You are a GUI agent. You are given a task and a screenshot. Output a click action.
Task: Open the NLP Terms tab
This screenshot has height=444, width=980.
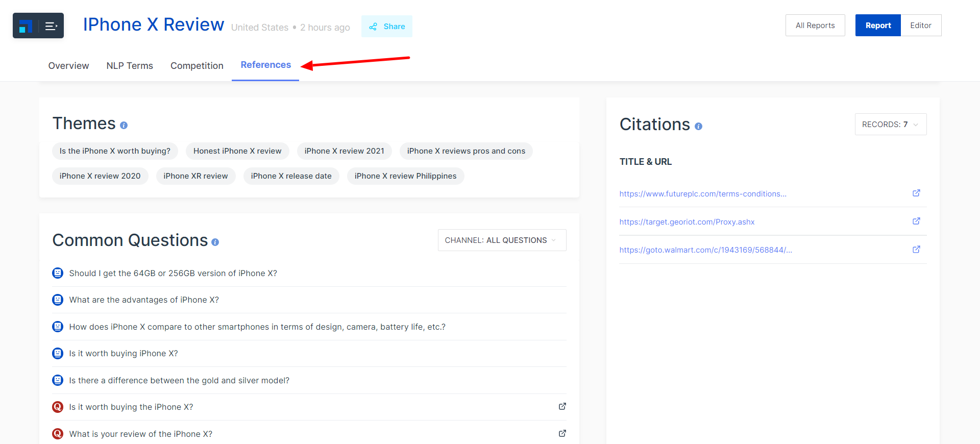click(x=130, y=66)
